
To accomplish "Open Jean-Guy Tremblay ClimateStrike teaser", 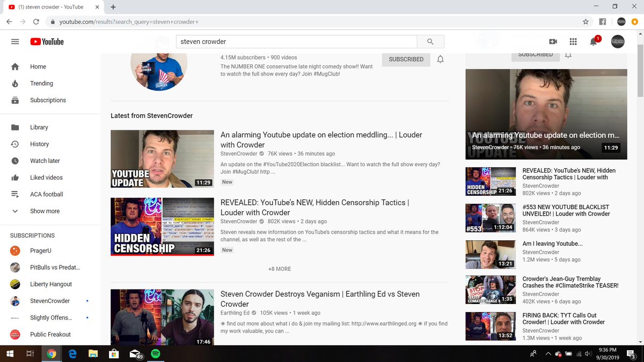I will (570, 282).
